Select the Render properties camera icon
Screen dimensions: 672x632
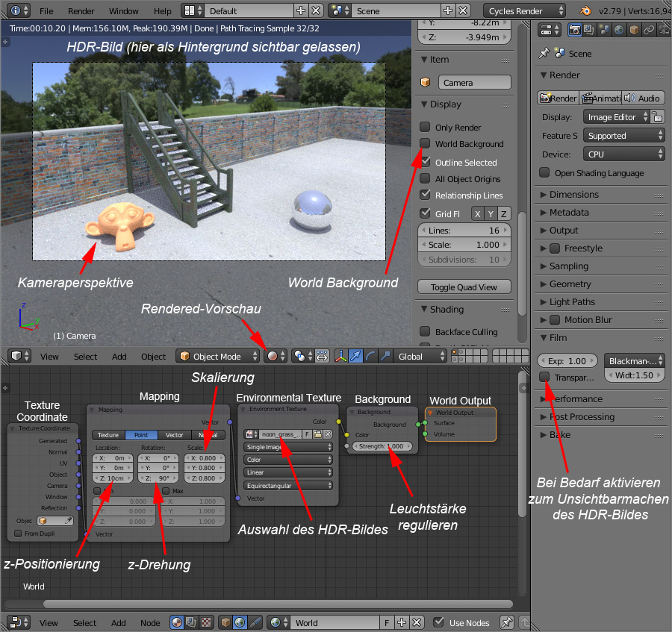click(573, 28)
